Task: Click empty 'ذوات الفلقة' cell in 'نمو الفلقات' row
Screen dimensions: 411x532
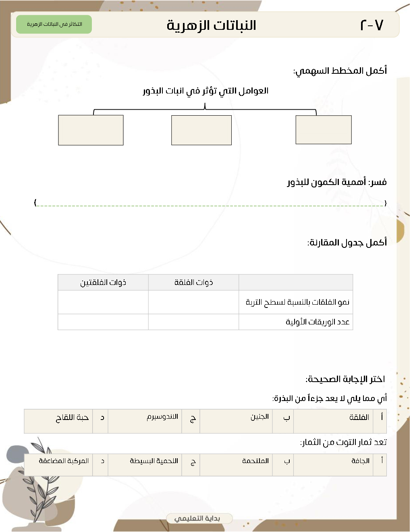Action: click(x=193, y=302)
